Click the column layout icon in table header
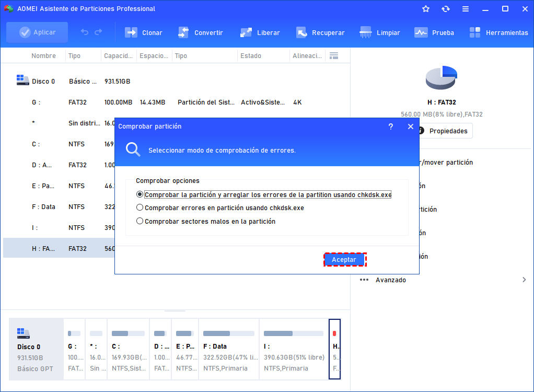The height and width of the screenshot is (392, 534). click(x=334, y=56)
